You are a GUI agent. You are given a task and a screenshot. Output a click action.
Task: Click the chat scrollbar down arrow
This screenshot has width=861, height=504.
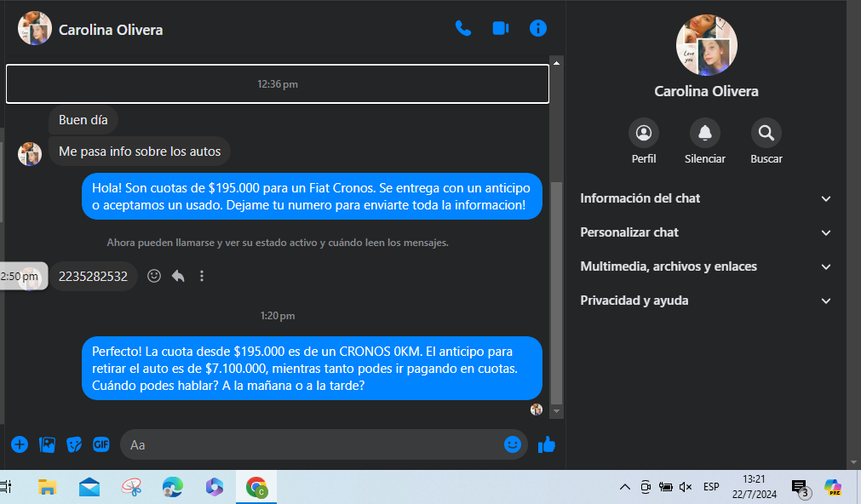[x=556, y=410]
